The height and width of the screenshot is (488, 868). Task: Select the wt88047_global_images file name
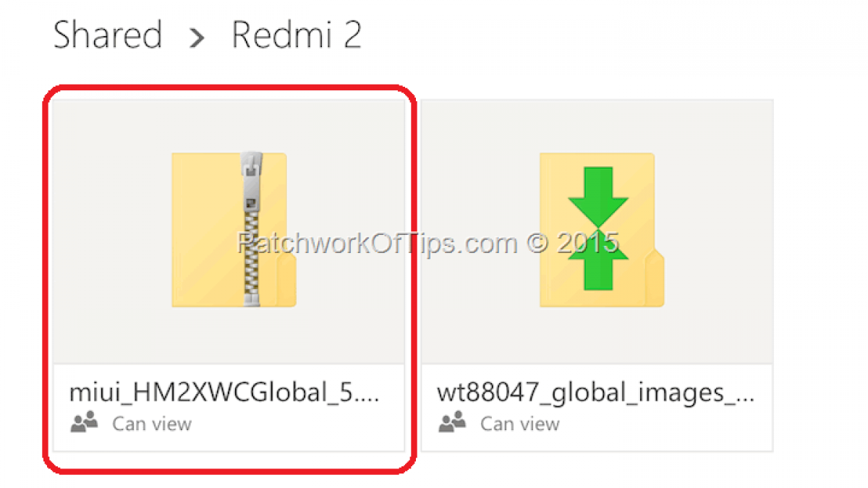[596, 393]
